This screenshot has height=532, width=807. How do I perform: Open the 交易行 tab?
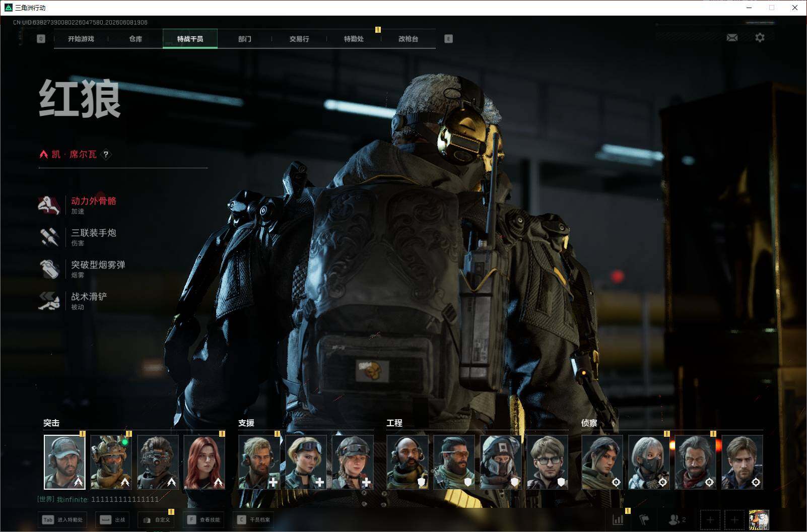pyautogui.click(x=299, y=39)
